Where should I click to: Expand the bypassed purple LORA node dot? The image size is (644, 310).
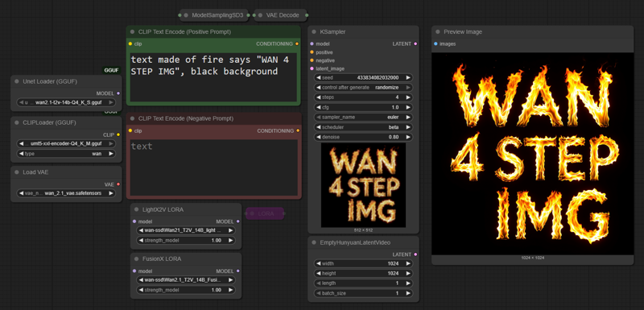tap(252, 213)
